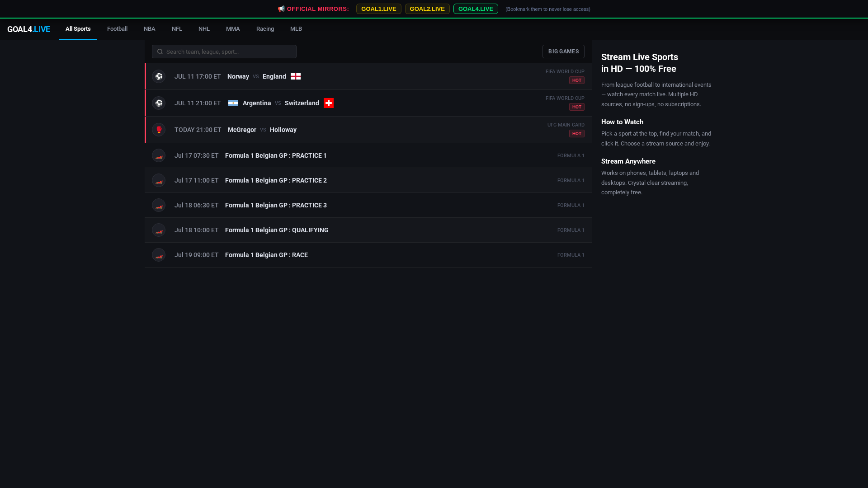Viewport: 868px width, 488px height.
Task: Open the Argentina vs Switzerland match
Action: coord(368,103)
